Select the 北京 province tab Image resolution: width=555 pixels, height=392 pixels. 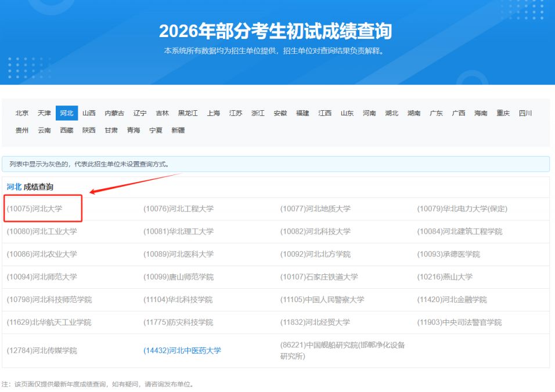[21, 113]
